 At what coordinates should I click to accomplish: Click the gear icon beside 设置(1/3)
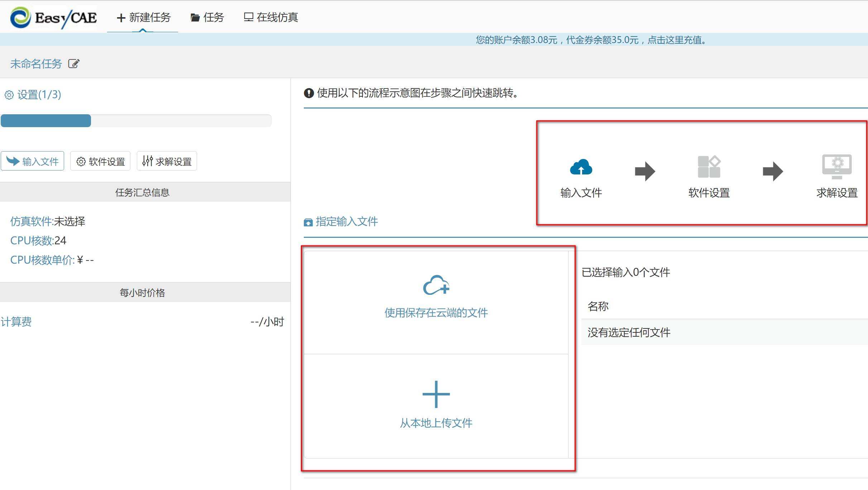coord(9,95)
